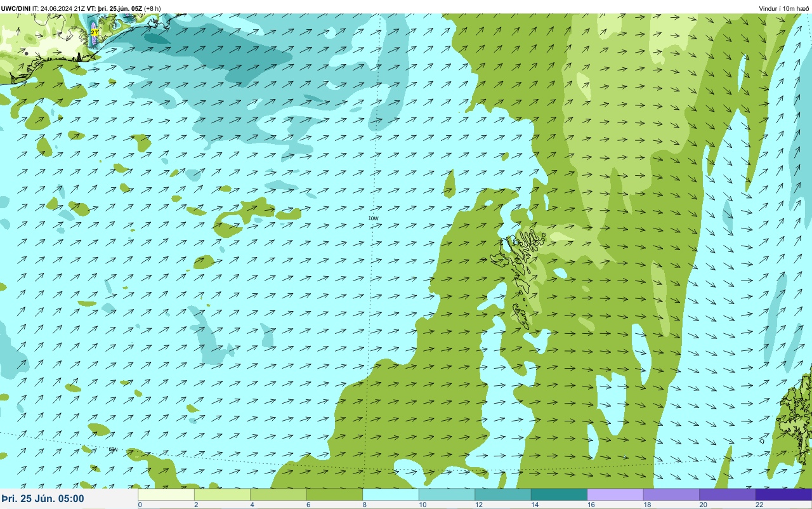Pick the 10–12 light teal legend swatch

pos(447,494)
